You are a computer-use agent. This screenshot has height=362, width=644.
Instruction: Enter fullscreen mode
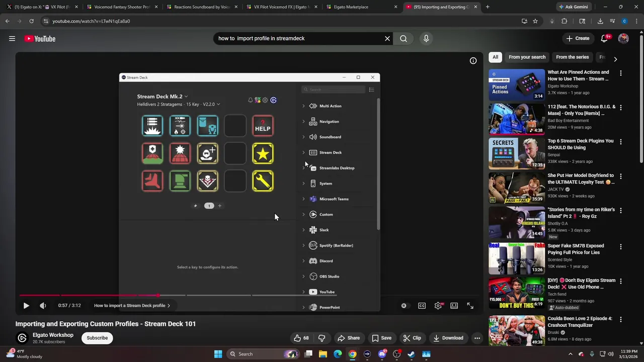coord(470,305)
